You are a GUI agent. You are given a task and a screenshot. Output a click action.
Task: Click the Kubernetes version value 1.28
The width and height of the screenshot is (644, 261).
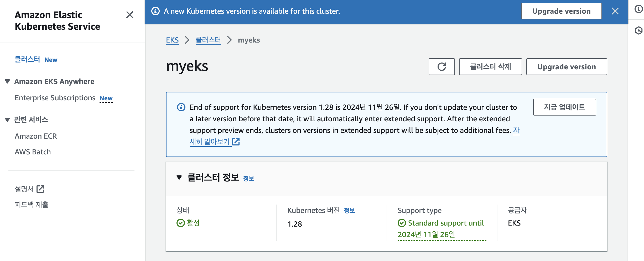(x=295, y=224)
